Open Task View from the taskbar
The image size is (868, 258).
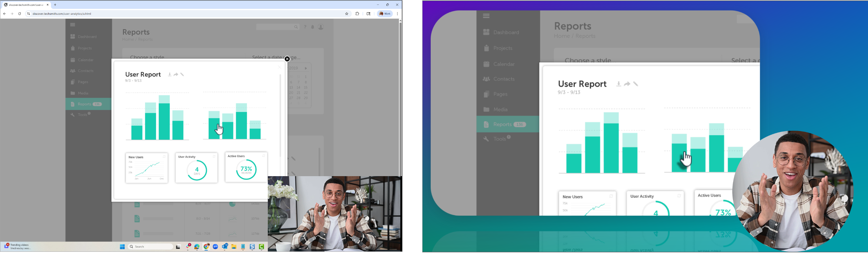[x=178, y=247]
